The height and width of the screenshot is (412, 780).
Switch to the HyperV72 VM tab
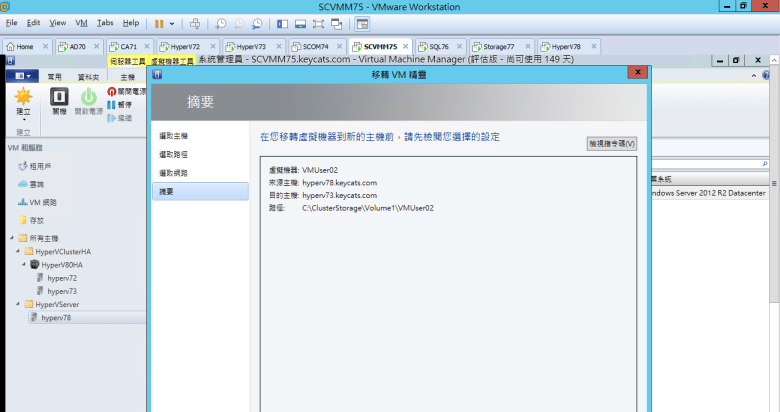point(180,46)
